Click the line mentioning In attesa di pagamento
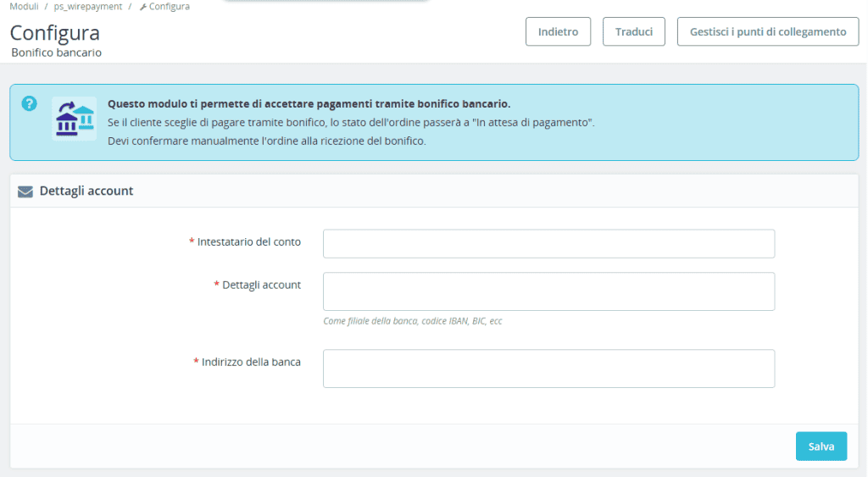The image size is (868, 477). click(x=351, y=122)
